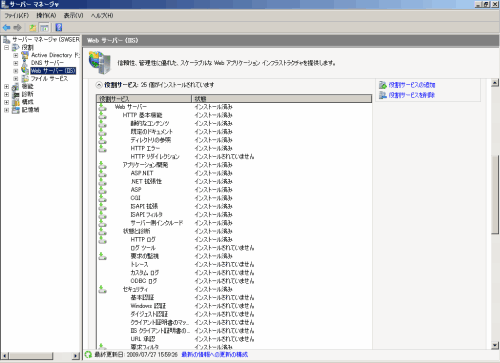Click installed icon beside セキュリティ row
The image size is (500, 363).
coord(103,289)
